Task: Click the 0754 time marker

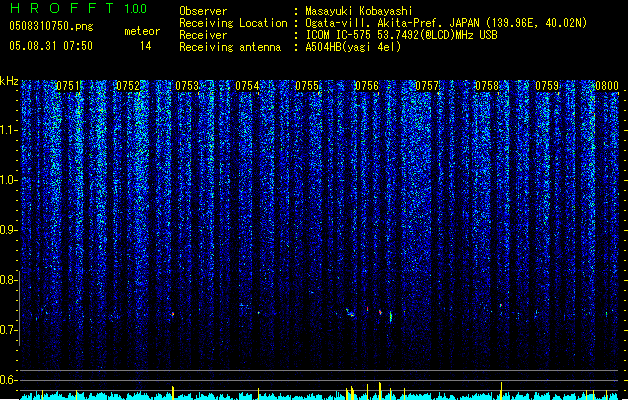Action: coord(248,86)
